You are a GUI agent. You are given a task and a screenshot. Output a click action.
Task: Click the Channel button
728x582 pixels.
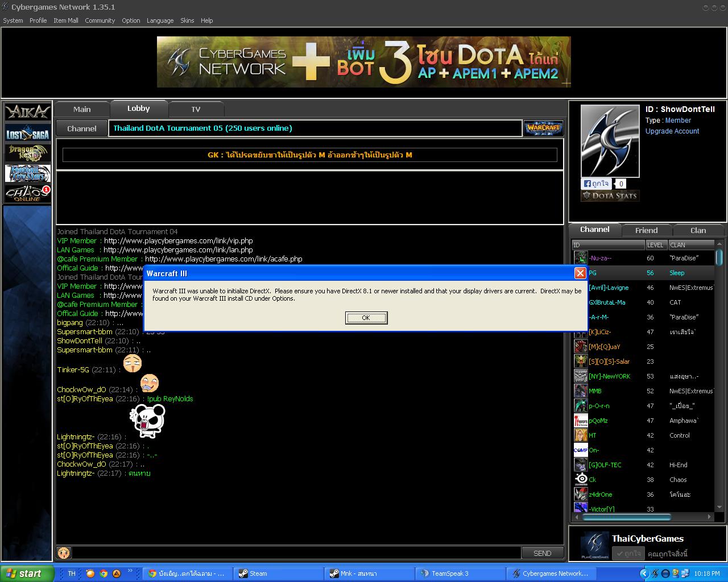click(x=82, y=128)
